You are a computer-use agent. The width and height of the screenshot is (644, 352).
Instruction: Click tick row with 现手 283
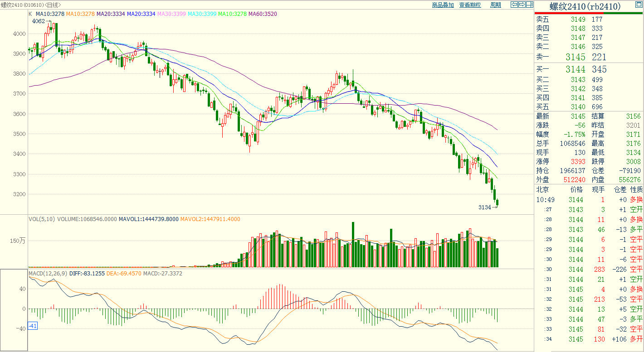click(x=589, y=269)
